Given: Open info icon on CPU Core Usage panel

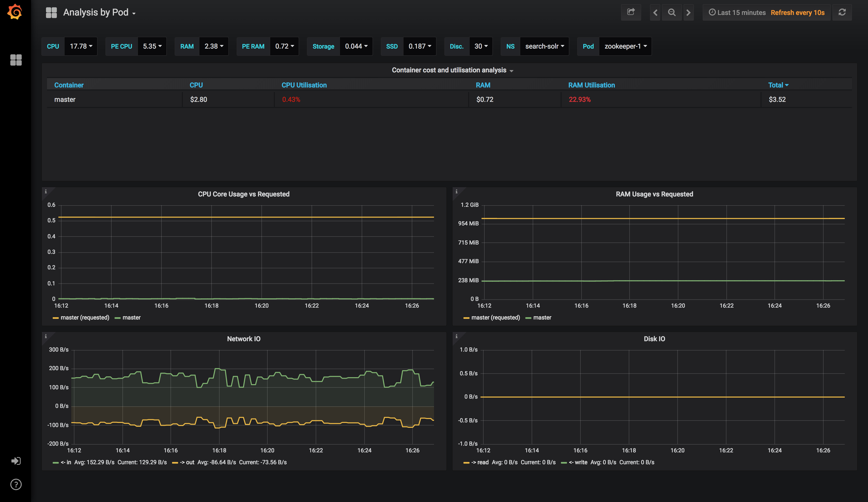Looking at the screenshot, I should click(46, 191).
